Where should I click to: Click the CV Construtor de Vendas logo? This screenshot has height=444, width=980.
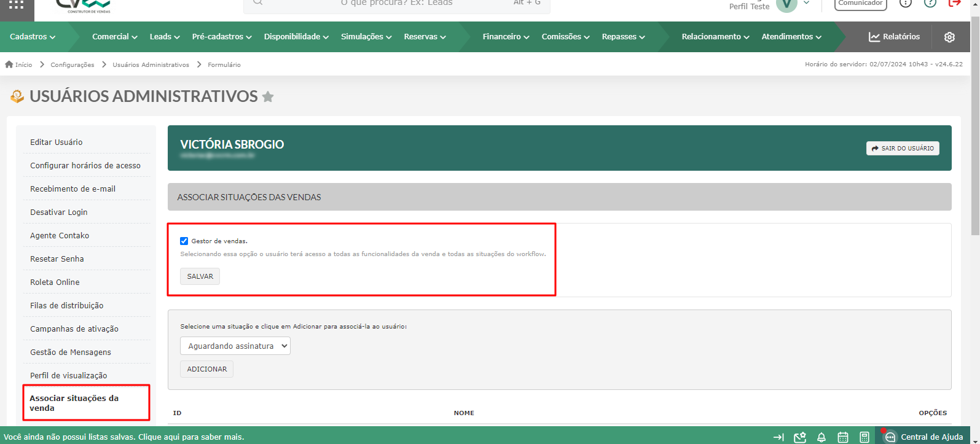83,6
